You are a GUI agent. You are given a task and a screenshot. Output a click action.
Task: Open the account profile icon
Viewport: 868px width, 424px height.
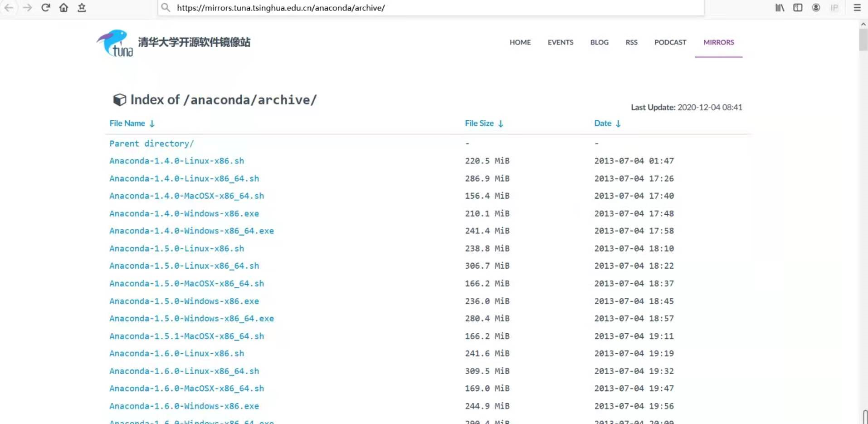816,8
